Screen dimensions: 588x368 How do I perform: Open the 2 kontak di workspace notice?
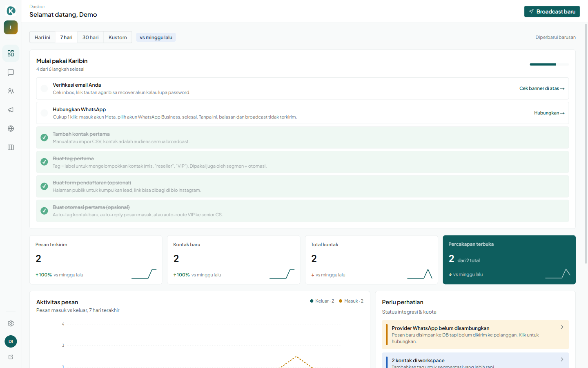point(475,360)
